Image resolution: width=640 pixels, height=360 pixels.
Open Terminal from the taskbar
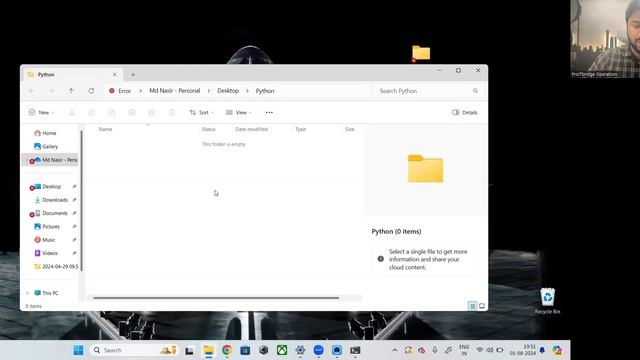(x=355, y=350)
